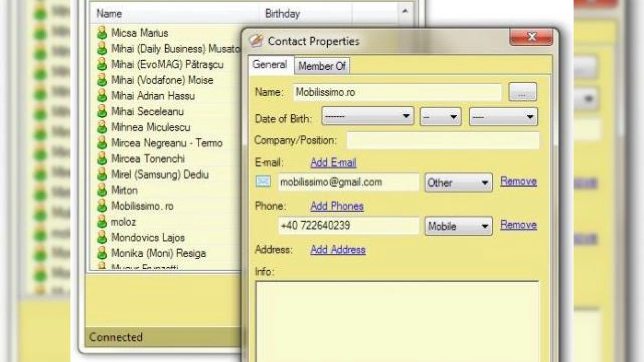This screenshot has height=362, width=644.
Task: Select contact name Mihnea Miculescu
Action: [x=151, y=127]
